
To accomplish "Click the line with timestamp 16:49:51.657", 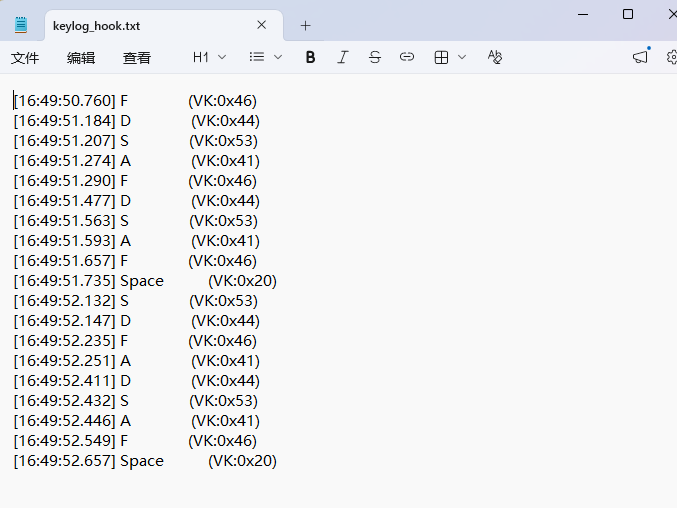I will point(135,261).
